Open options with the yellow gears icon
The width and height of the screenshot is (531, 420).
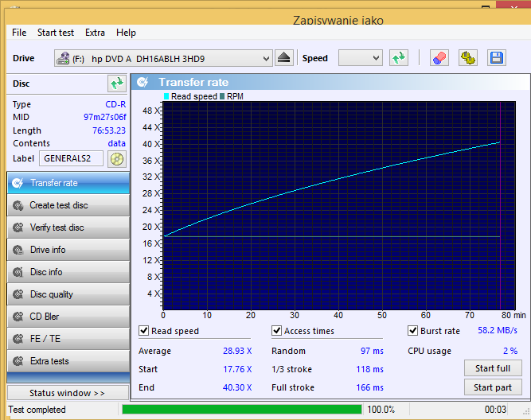click(468, 58)
